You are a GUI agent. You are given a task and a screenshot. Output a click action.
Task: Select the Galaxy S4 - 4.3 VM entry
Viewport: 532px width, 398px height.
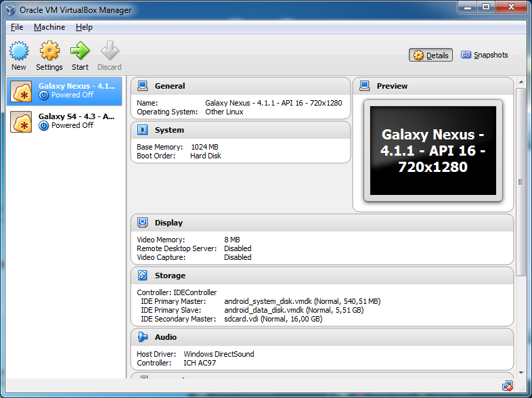click(64, 122)
